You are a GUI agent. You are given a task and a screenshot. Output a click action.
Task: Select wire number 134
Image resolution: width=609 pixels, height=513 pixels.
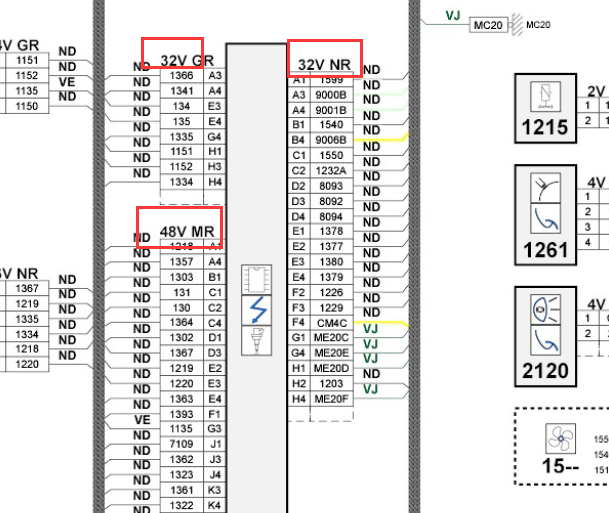pos(182,106)
